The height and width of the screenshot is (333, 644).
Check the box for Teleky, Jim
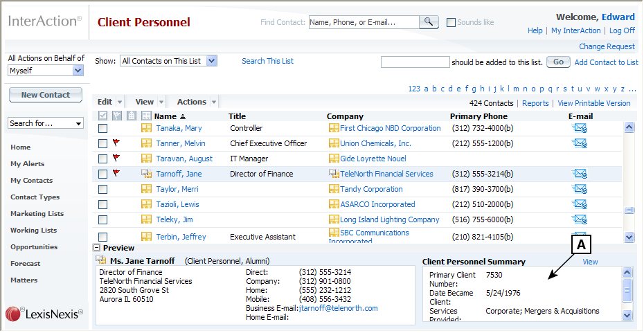coord(102,219)
